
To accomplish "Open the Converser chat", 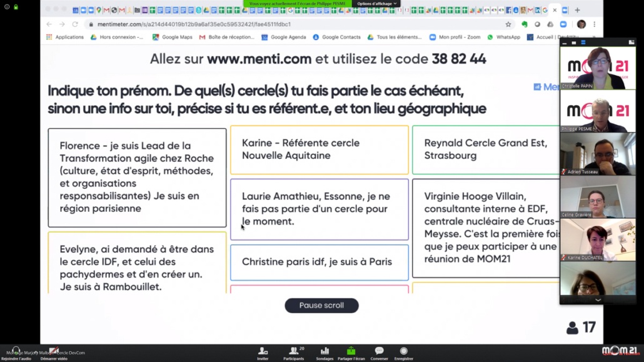I will click(379, 353).
